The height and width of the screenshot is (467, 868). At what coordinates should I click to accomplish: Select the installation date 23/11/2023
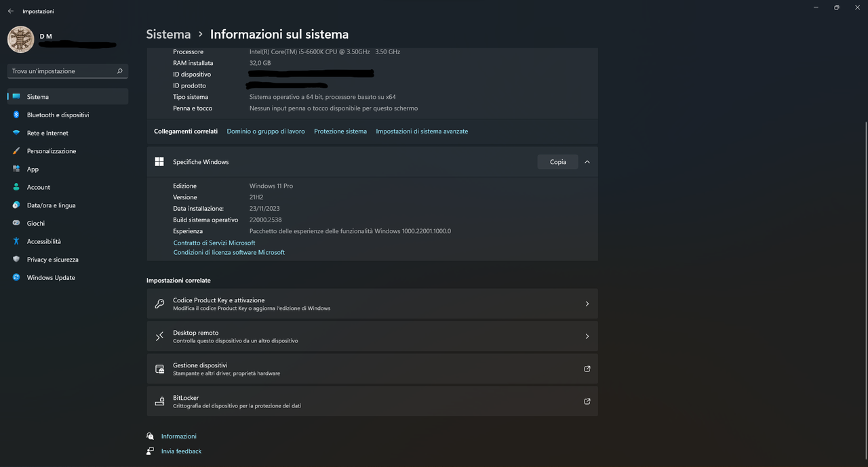(264, 209)
